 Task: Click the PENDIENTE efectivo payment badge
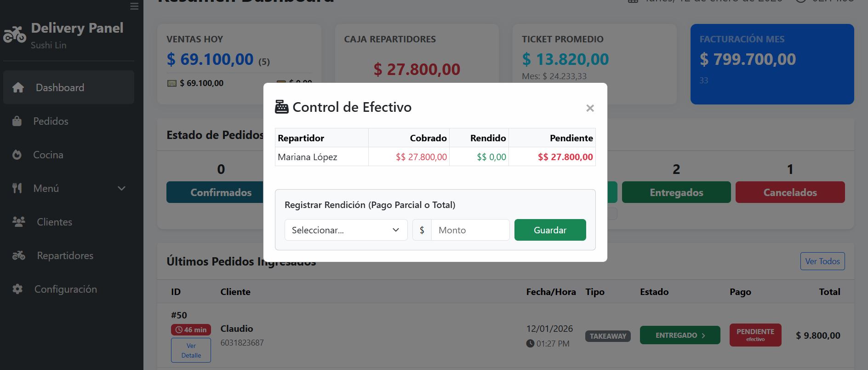755,335
